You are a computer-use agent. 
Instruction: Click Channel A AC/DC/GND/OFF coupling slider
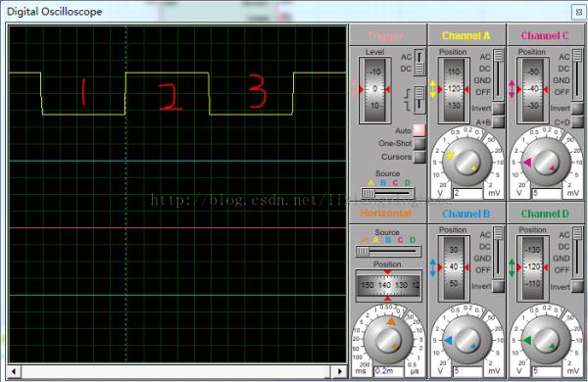pos(498,74)
